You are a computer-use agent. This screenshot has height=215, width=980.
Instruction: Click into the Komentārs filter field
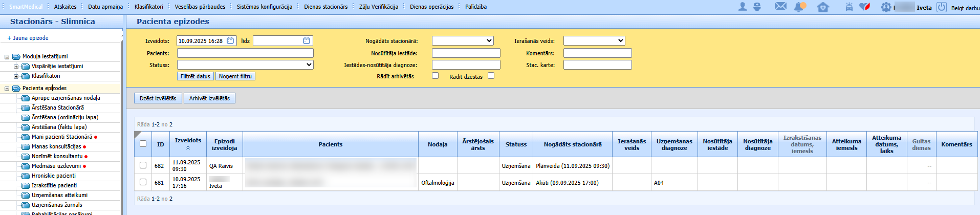pyautogui.click(x=597, y=53)
